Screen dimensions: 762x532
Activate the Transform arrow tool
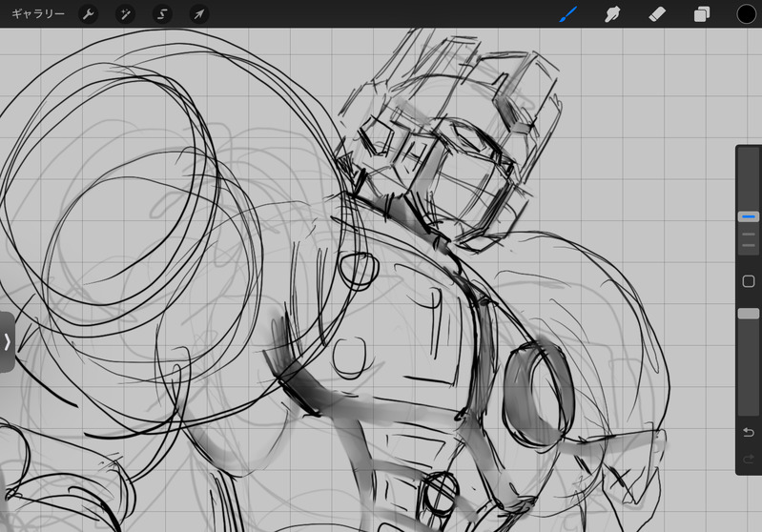[199, 14]
